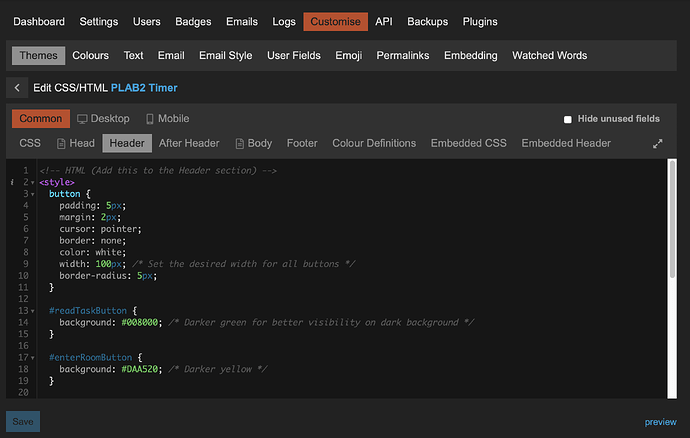The image size is (690, 438).
Task: Collapse the button rule fold arrow on line 3
Action: click(33, 194)
